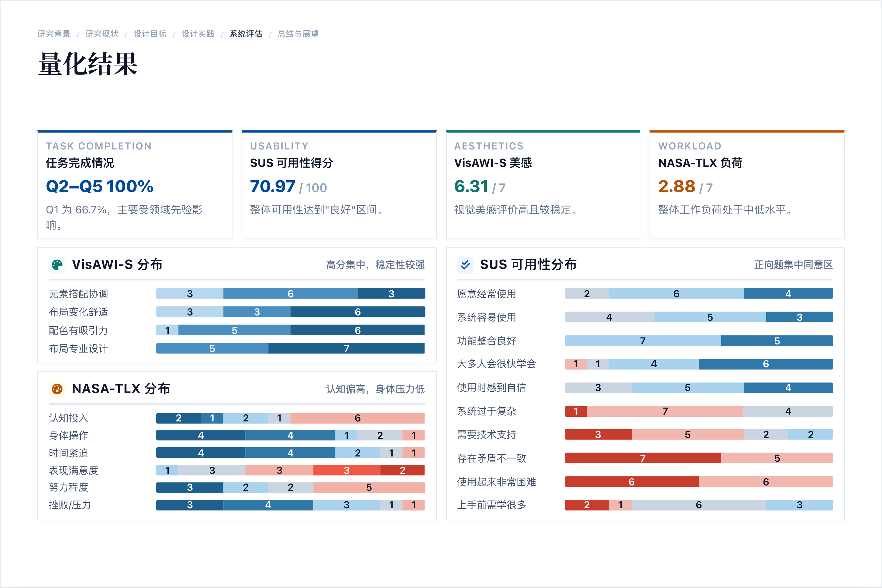Image resolution: width=882 pixels, height=588 pixels.
Task: Click the 70.97 SUS score value
Action: coord(273,186)
